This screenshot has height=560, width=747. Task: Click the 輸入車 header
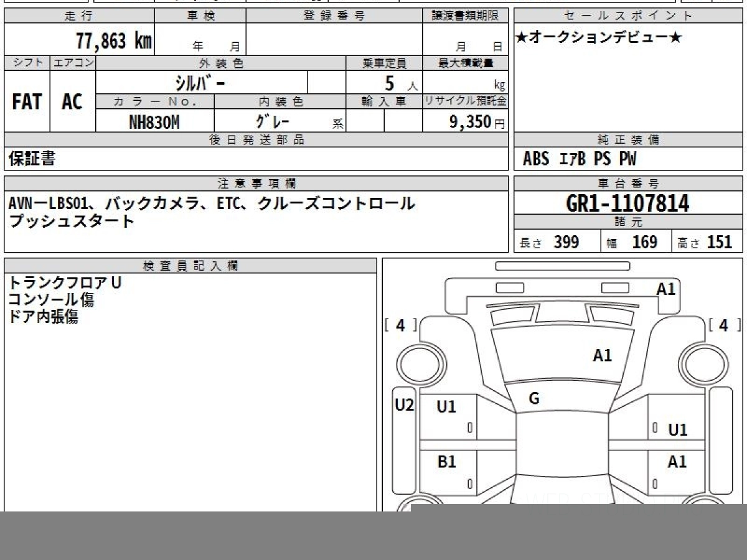pyautogui.click(x=384, y=101)
